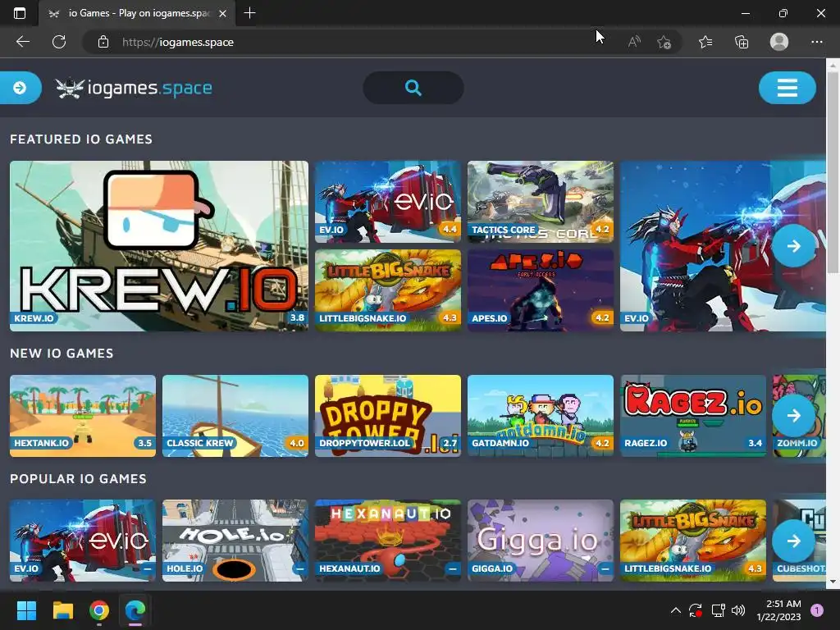
Task: Open the volume speaker tray icon
Action: pyautogui.click(x=738, y=610)
